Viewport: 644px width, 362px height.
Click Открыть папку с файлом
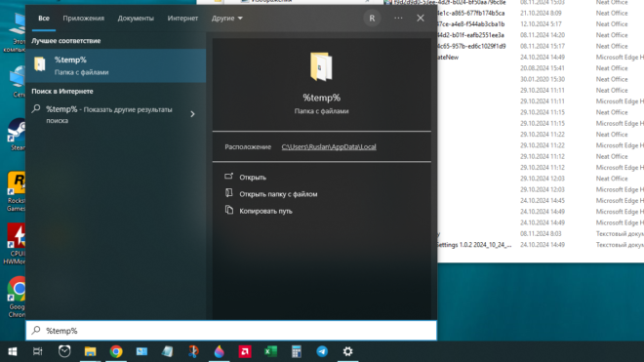click(278, 194)
